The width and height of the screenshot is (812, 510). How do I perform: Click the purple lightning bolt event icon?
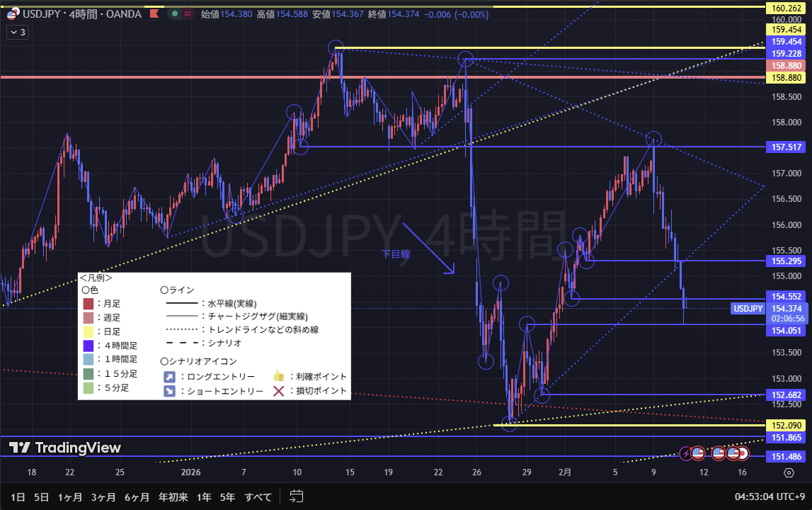[x=685, y=453]
